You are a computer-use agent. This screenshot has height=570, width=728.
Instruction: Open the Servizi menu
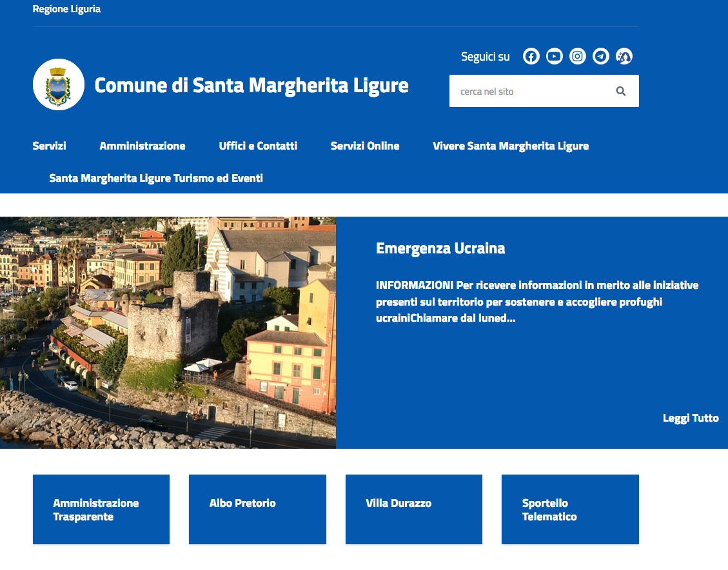click(x=49, y=146)
